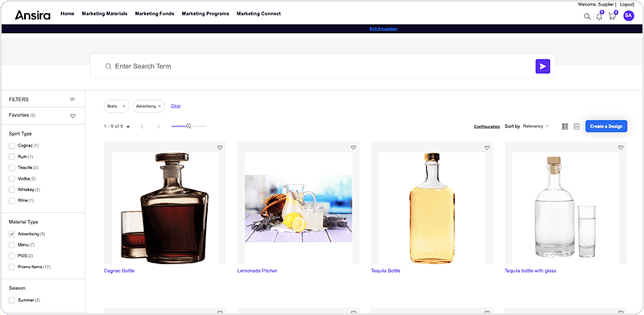This screenshot has height=315, width=644.
Task: Go to previous results page arrow
Action: 142,126
